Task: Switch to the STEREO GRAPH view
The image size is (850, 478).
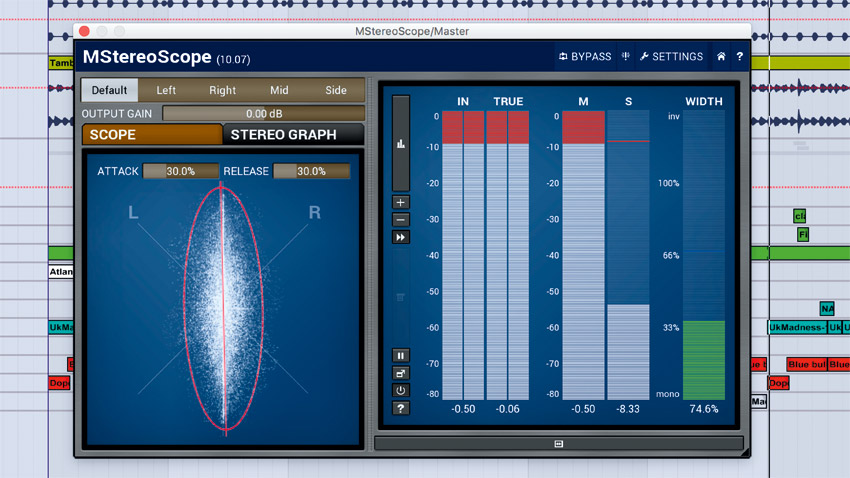Action: coord(293,134)
